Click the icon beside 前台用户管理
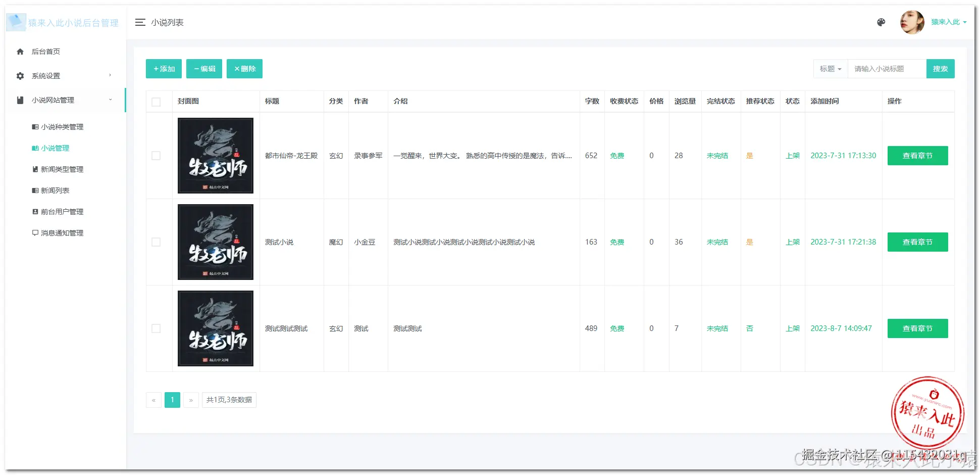The image size is (980, 475). [35, 212]
